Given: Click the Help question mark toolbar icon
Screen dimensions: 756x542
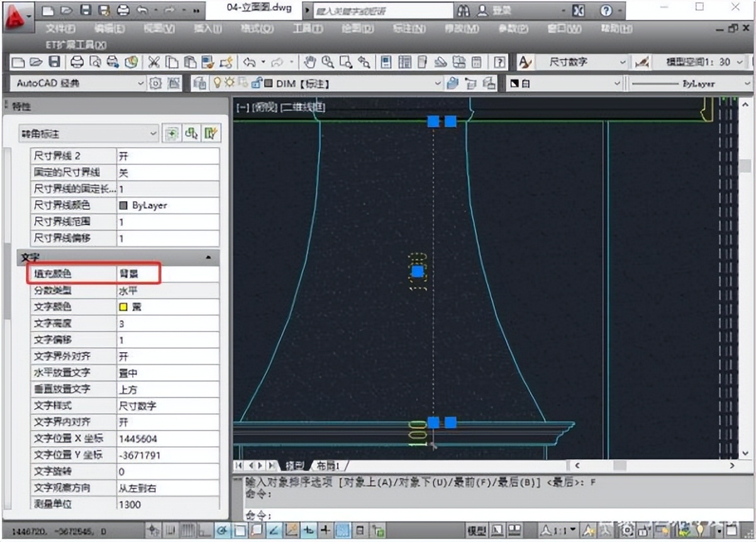Looking at the screenshot, I should 500,62.
